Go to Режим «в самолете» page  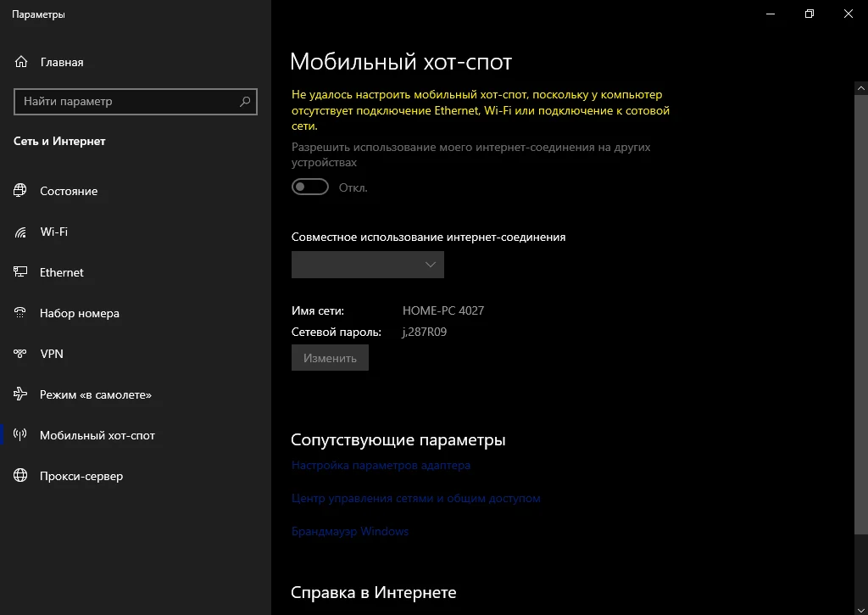[96, 394]
